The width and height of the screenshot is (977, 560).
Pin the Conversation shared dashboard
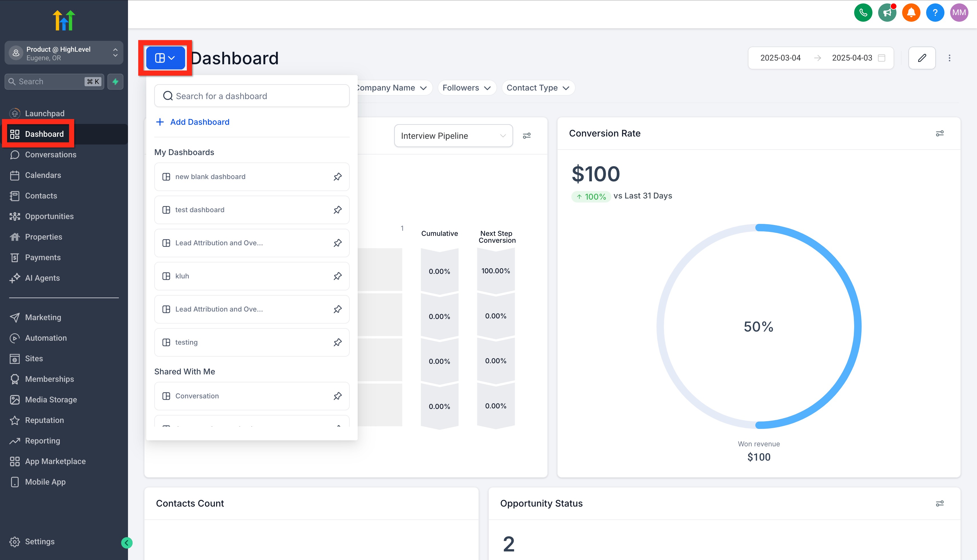tap(337, 396)
